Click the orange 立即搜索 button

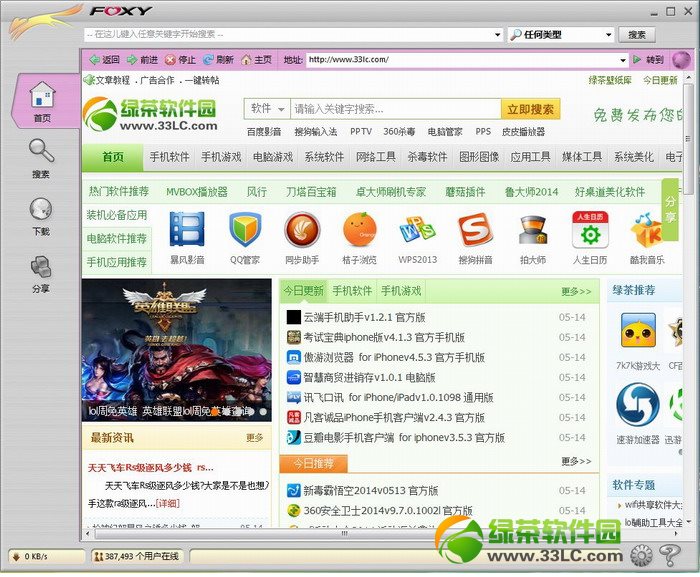(530, 109)
